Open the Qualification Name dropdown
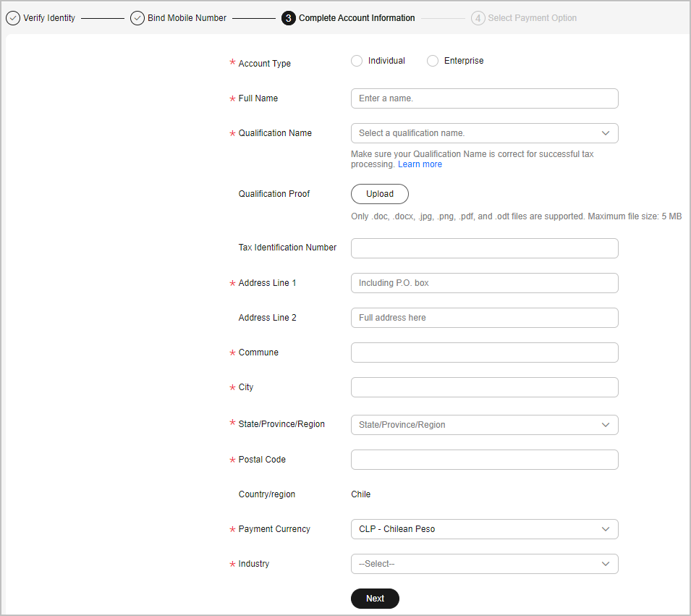691x616 pixels. [484, 133]
